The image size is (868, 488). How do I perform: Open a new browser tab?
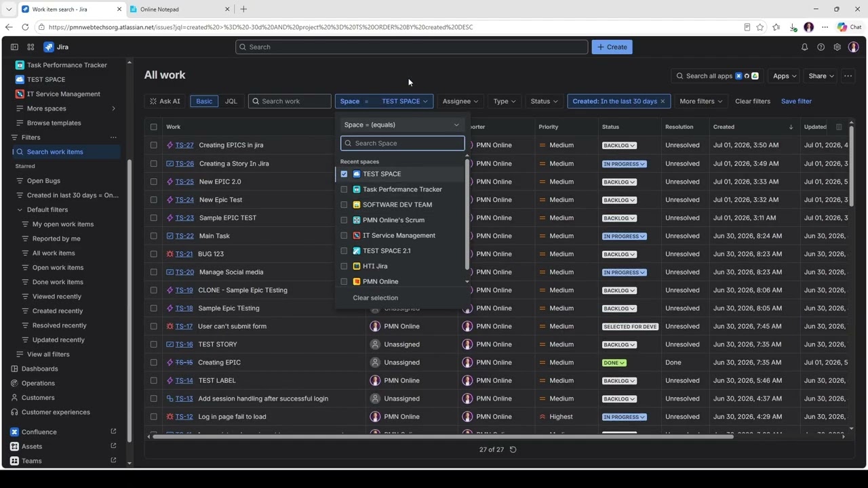[x=243, y=9]
